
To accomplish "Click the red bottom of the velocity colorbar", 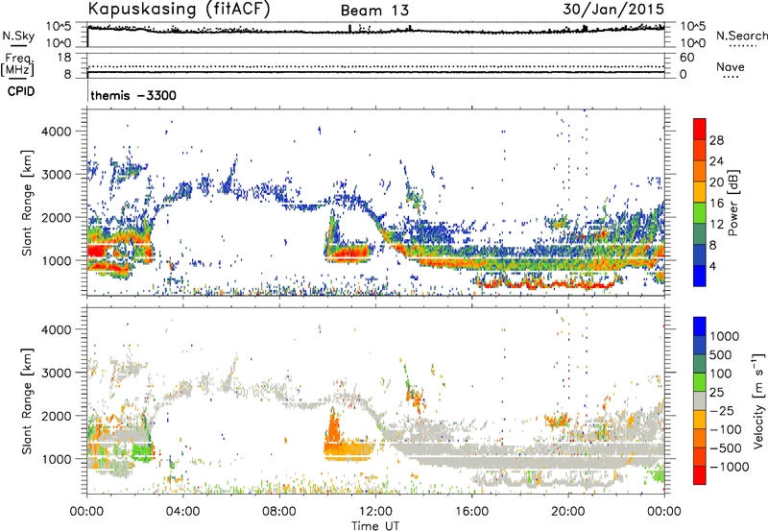I will pyautogui.click(x=700, y=475).
